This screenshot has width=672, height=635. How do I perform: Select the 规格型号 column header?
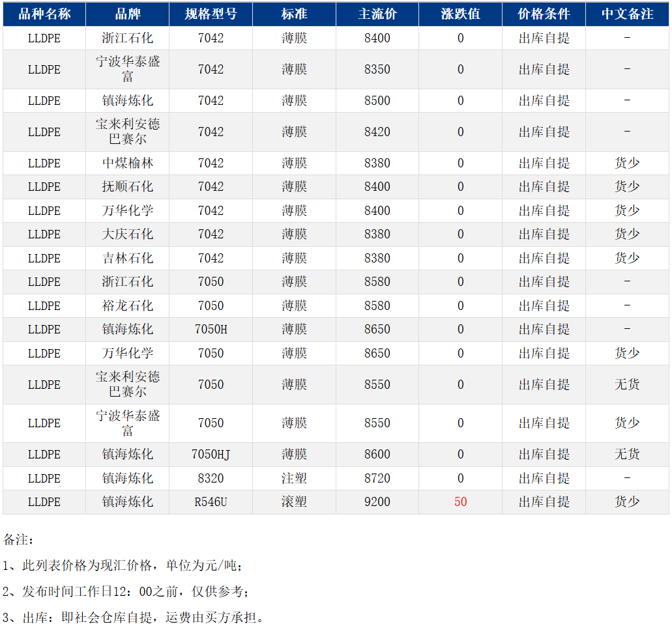tap(211, 14)
